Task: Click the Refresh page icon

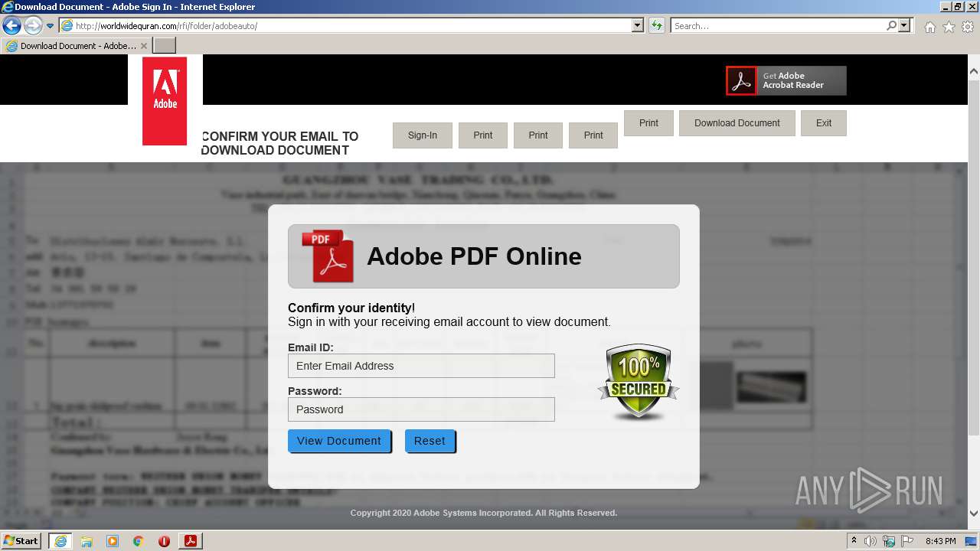Action: pos(656,26)
